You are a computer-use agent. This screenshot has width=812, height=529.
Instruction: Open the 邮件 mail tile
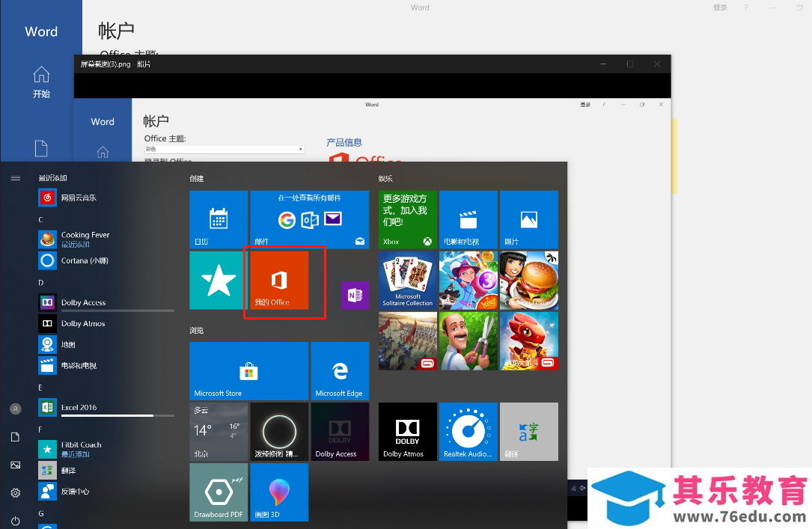tap(310, 219)
